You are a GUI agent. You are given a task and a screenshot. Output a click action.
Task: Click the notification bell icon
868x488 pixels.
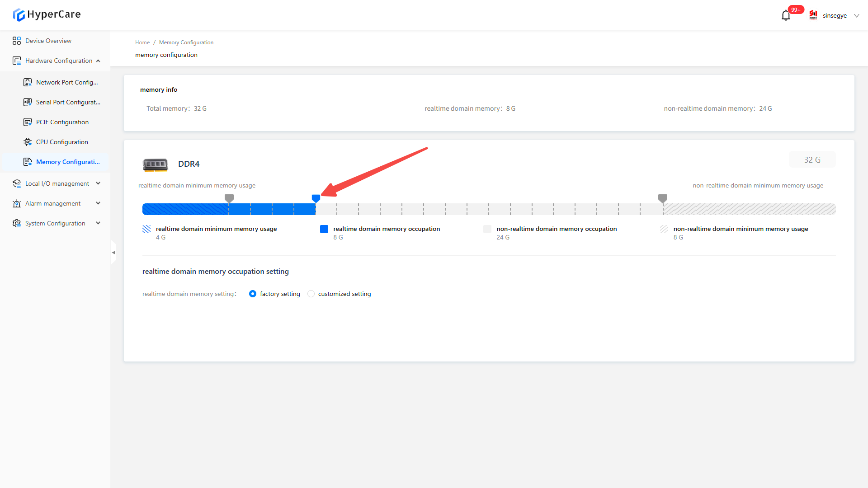click(x=786, y=16)
